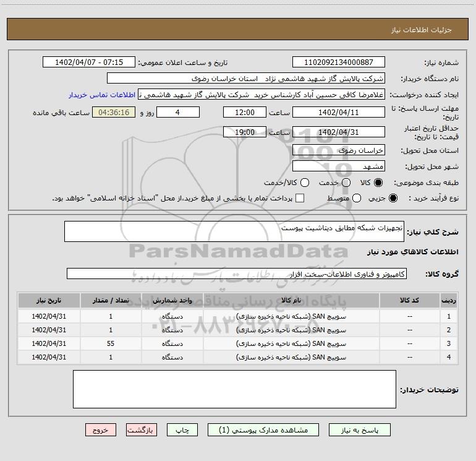Select the خدمت radio button
The height and width of the screenshot is (461, 476).
click(x=346, y=183)
